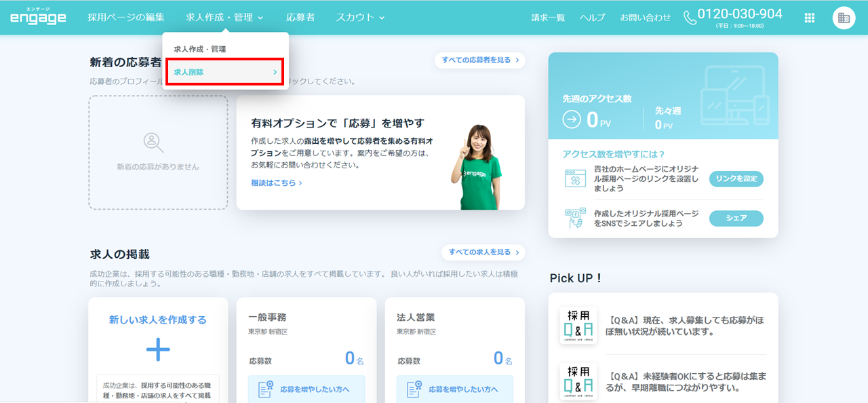Click the second 採用Q&A thumbnail
This screenshot has height=403, width=868.
click(x=578, y=381)
